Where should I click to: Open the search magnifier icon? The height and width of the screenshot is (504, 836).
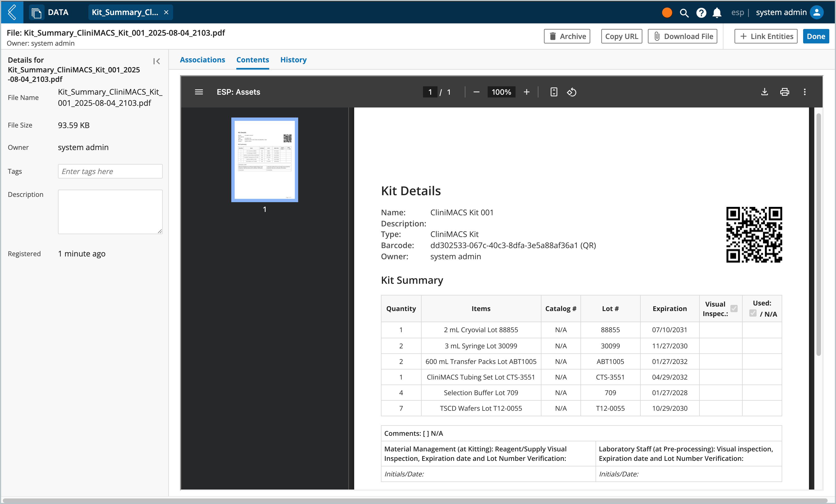(x=684, y=13)
